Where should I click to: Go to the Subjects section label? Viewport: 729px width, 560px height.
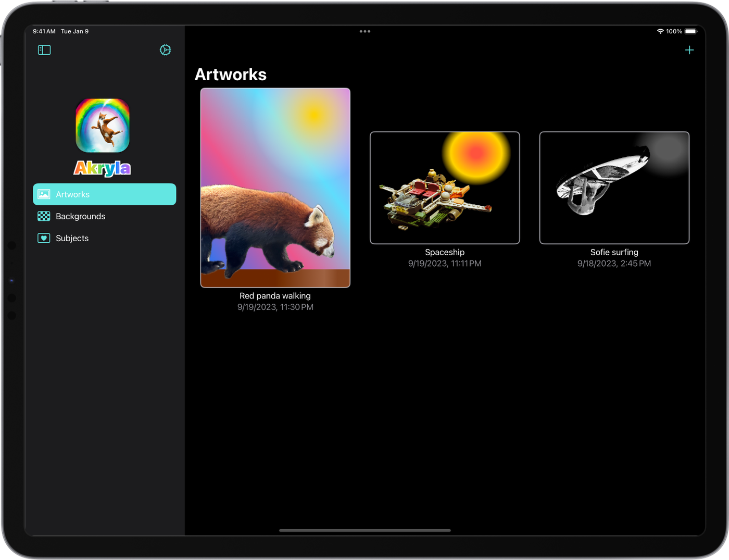tap(72, 238)
